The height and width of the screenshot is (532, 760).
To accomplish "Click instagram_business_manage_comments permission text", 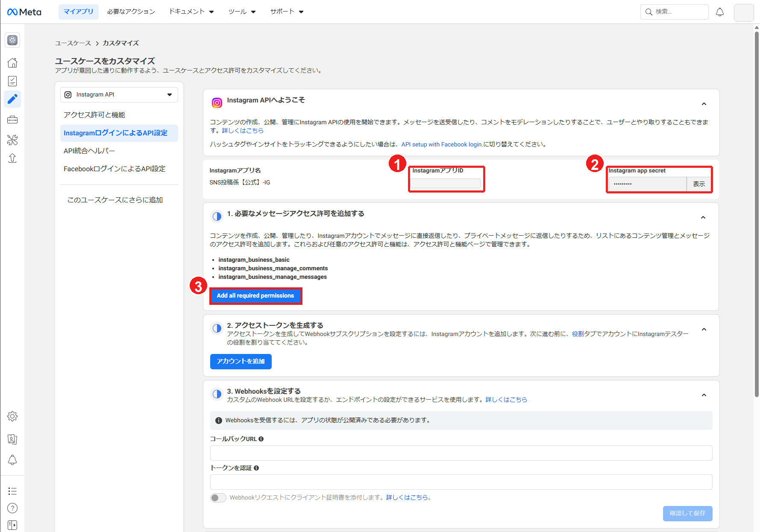I will (273, 268).
